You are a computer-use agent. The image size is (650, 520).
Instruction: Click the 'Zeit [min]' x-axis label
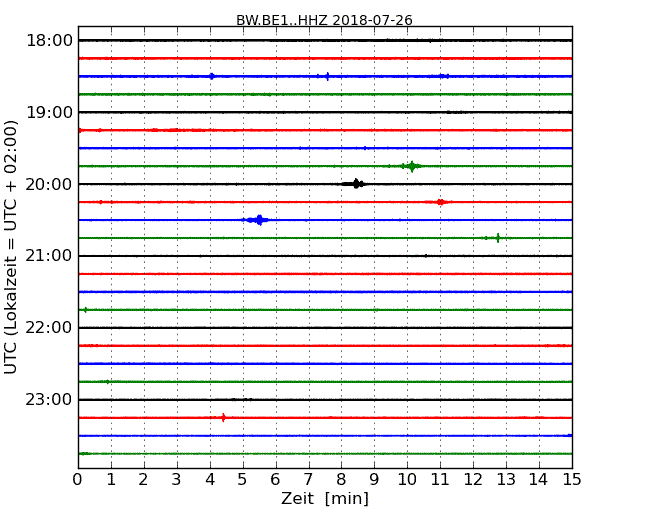(x=325, y=498)
